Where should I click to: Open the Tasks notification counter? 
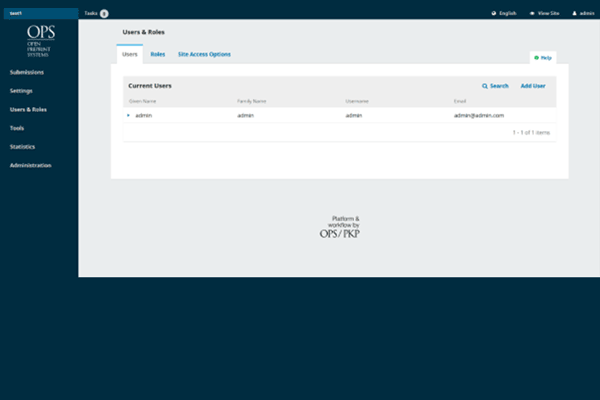[x=104, y=13]
